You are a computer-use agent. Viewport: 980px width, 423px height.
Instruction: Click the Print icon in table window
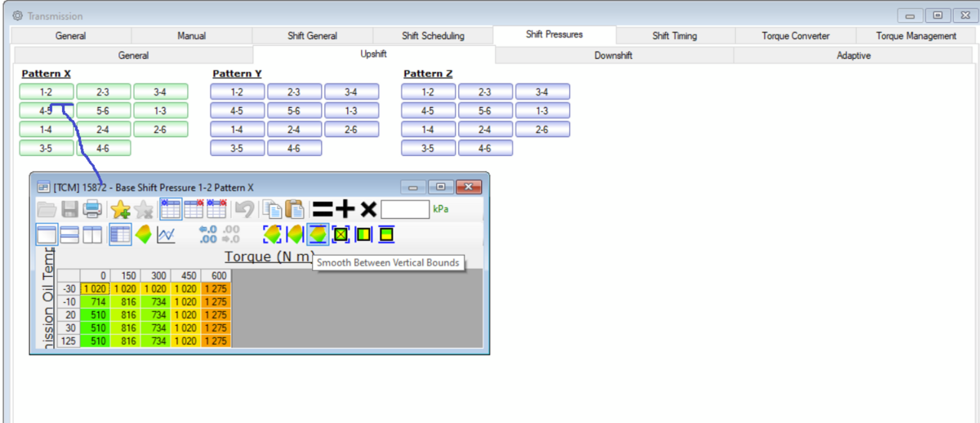pos(92,209)
